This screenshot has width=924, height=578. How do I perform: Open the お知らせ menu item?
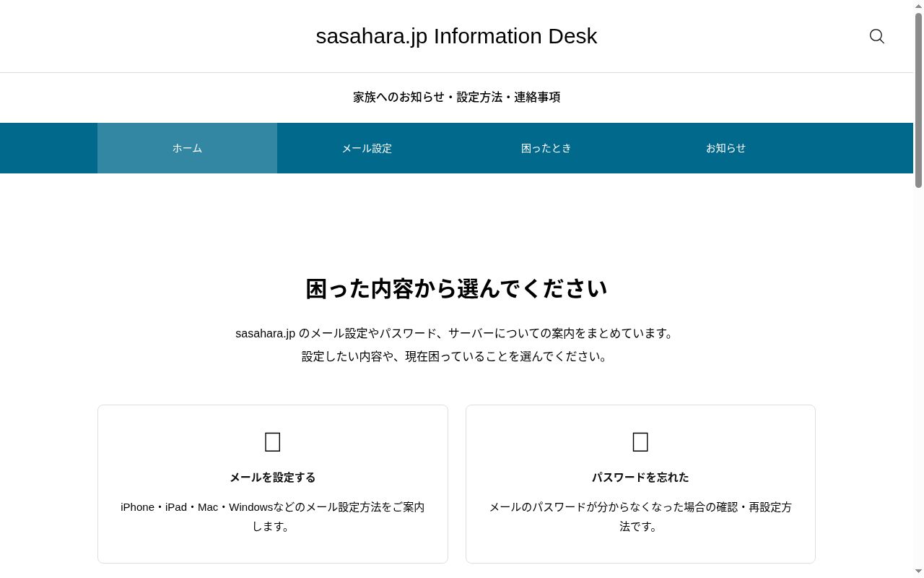725,148
